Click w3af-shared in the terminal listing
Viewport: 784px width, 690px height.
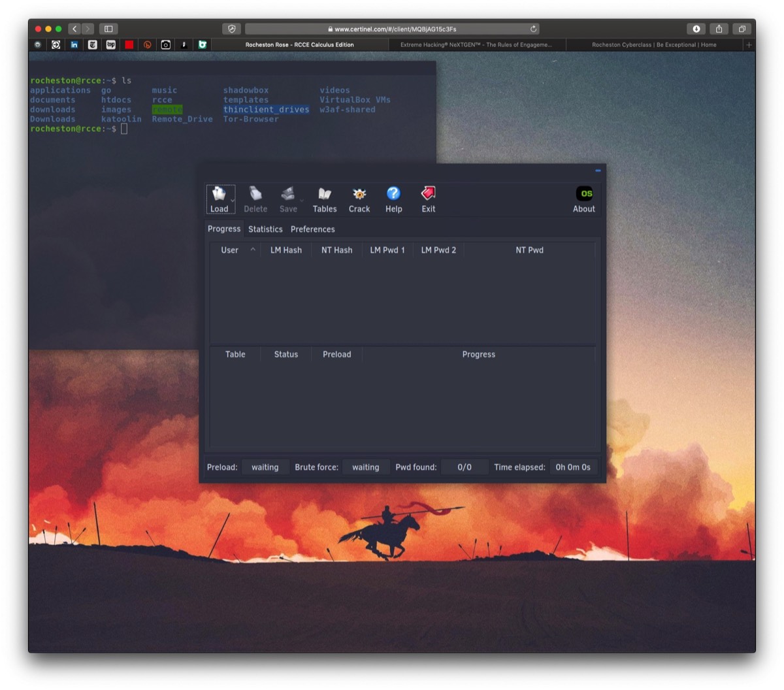348,109
